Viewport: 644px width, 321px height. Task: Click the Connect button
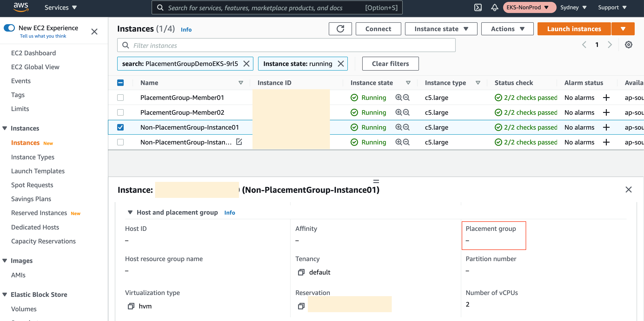click(378, 29)
